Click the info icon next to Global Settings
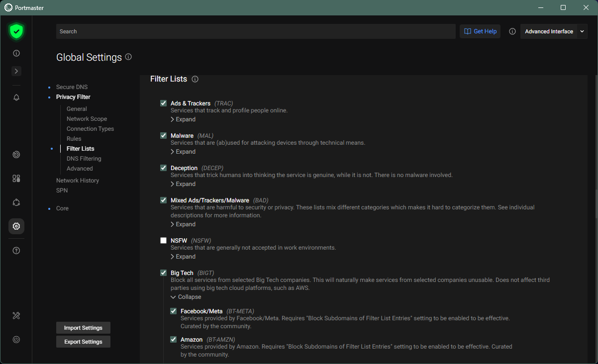598x364 pixels. pos(128,57)
